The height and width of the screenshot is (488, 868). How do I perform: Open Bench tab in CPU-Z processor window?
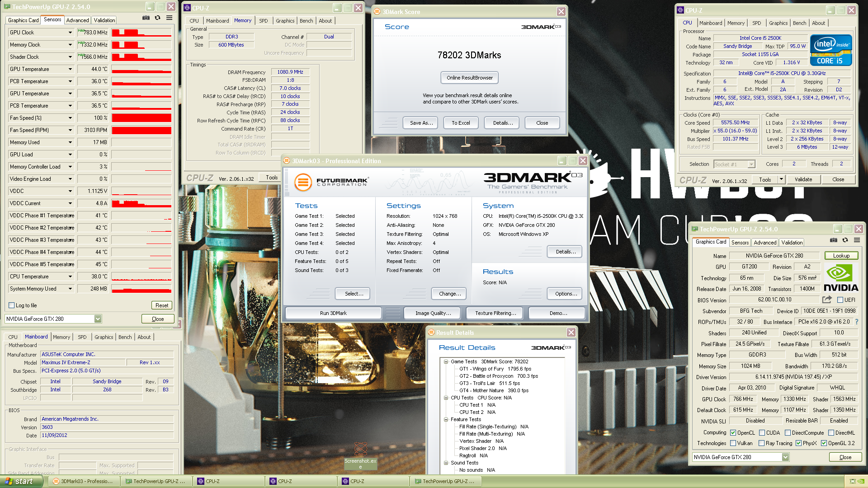pos(799,23)
